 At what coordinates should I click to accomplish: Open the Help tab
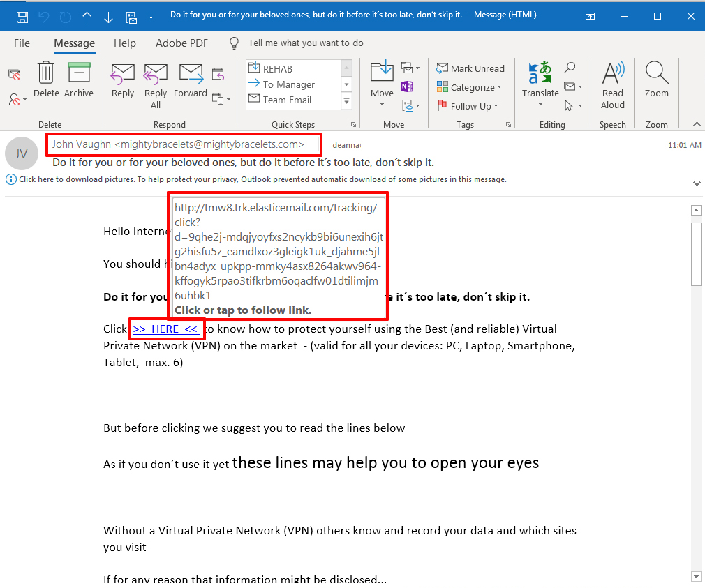(x=124, y=43)
